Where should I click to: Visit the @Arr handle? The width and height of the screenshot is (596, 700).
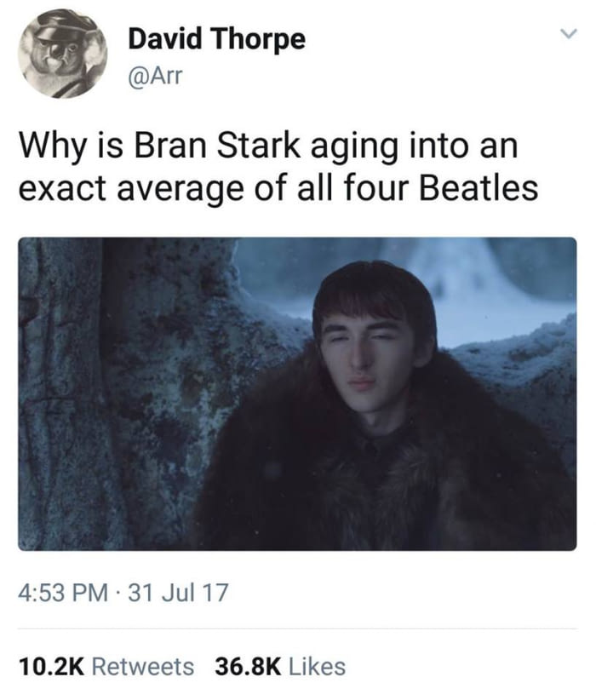coord(155,76)
